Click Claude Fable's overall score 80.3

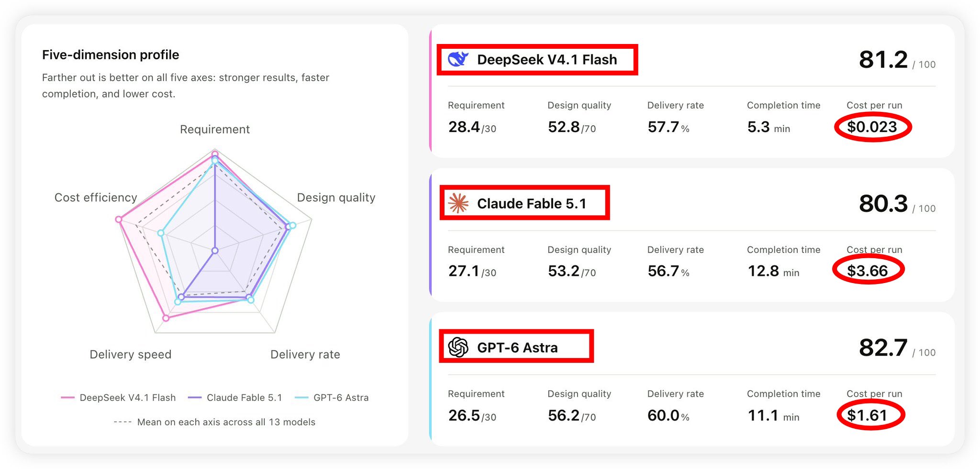coord(883,204)
